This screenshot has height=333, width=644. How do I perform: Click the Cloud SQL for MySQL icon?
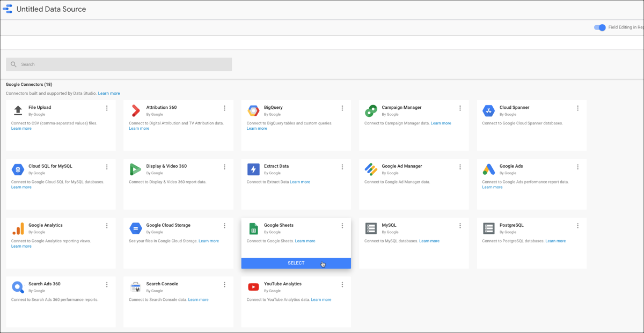18,169
